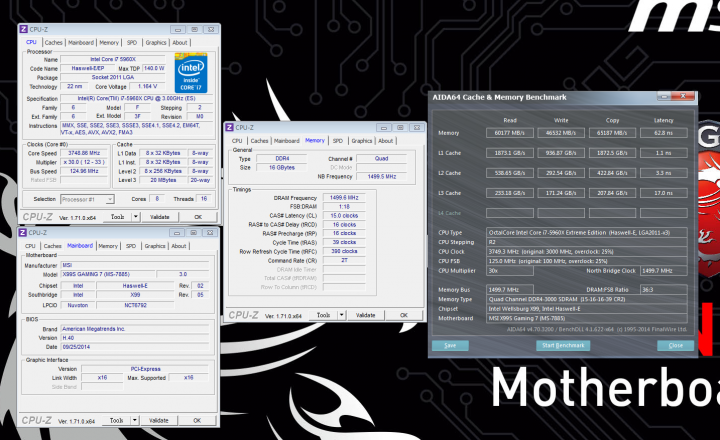Click Channel # value Quad
This screenshot has height=440, width=720.
[382, 158]
